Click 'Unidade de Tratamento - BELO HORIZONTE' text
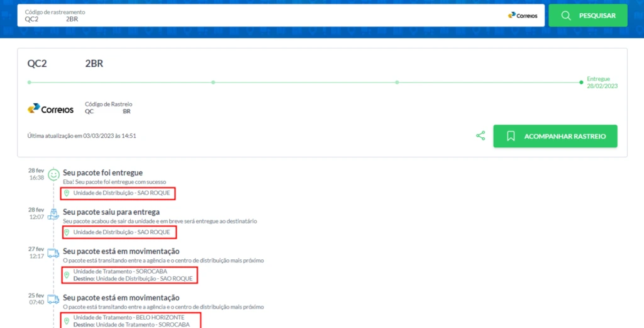The height and width of the screenshot is (328, 644). click(129, 317)
